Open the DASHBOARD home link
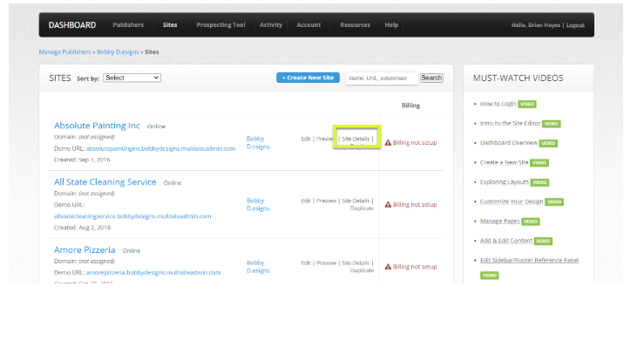This screenshot has height=341, width=644. [x=72, y=25]
